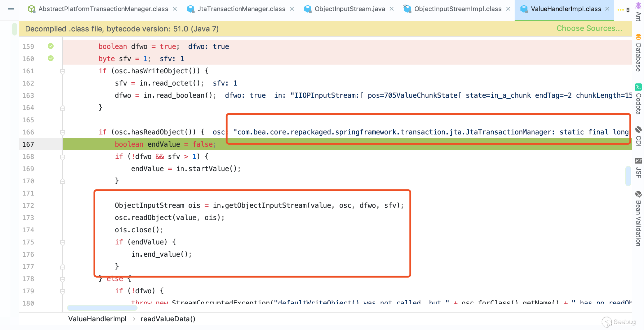This screenshot has height=330, width=644.
Task: Switch to ObjectInputStreamImpl.class tab
Action: [458, 9]
